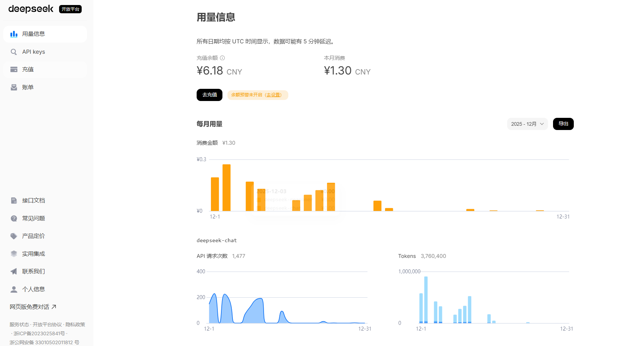Click the 导出 export button

click(x=563, y=124)
